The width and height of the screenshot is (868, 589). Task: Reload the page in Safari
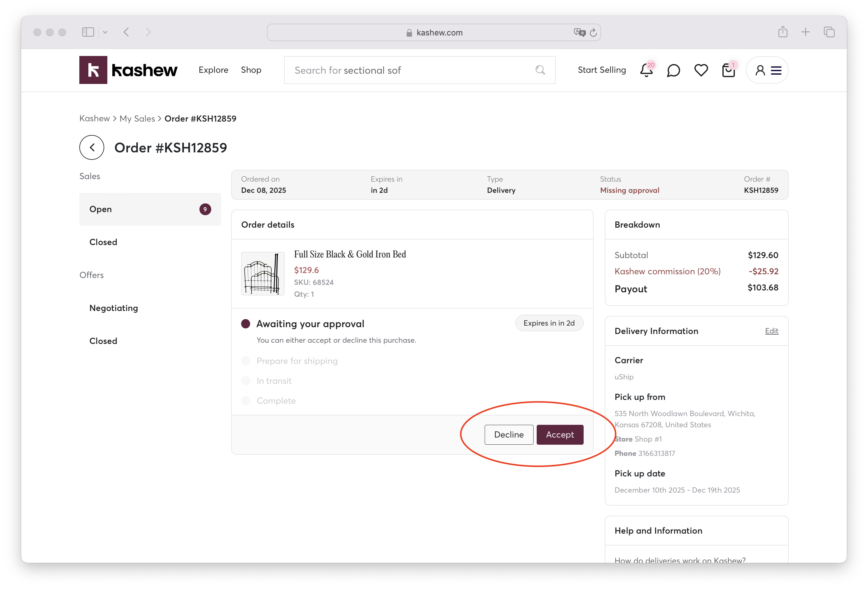click(x=593, y=33)
